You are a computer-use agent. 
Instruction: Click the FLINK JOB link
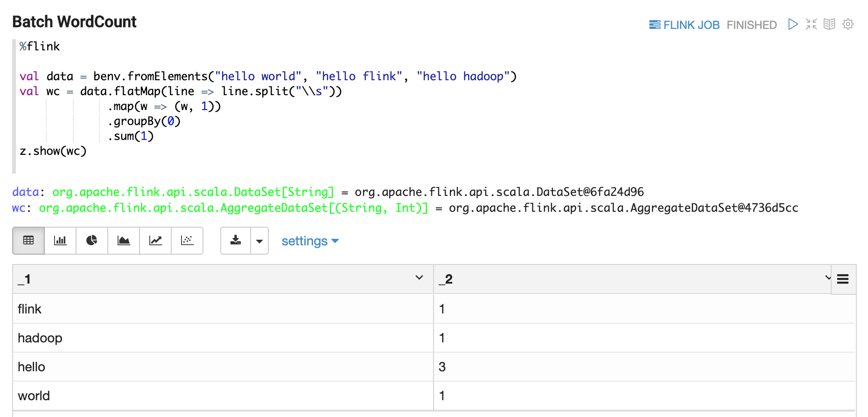[684, 25]
